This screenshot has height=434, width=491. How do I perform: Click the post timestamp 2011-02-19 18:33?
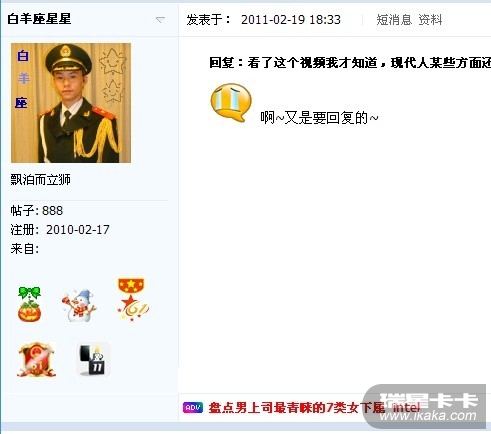(x=291, y=20)
